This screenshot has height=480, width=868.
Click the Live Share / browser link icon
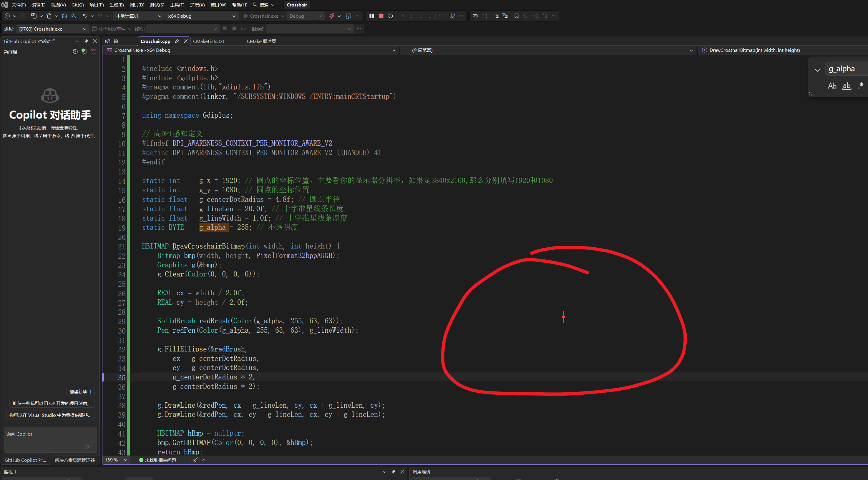[348, 16]
